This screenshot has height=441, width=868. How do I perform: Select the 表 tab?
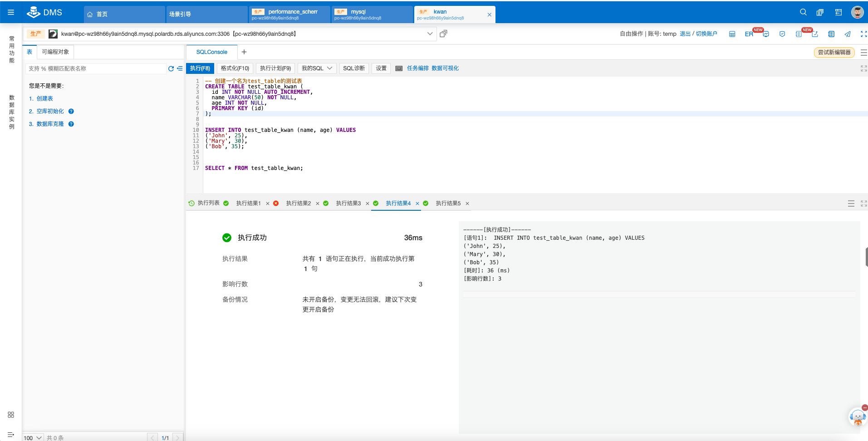click(x=29, y=52)
